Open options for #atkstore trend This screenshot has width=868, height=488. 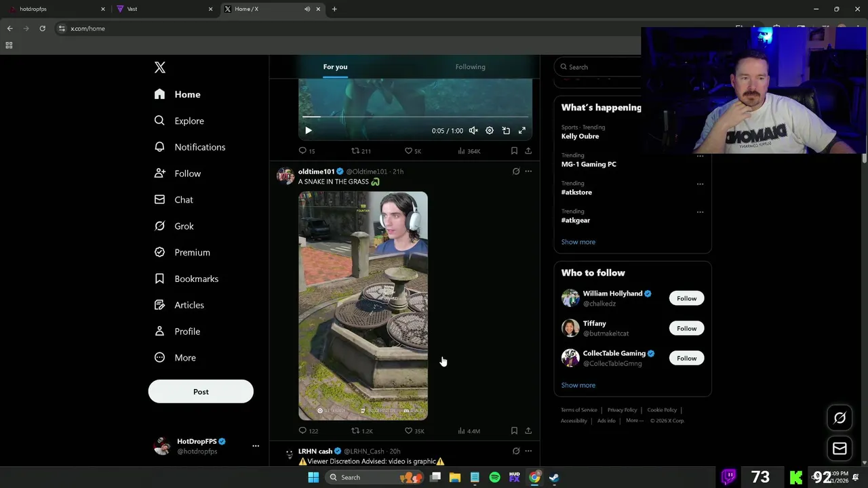[x=700, y=184]
